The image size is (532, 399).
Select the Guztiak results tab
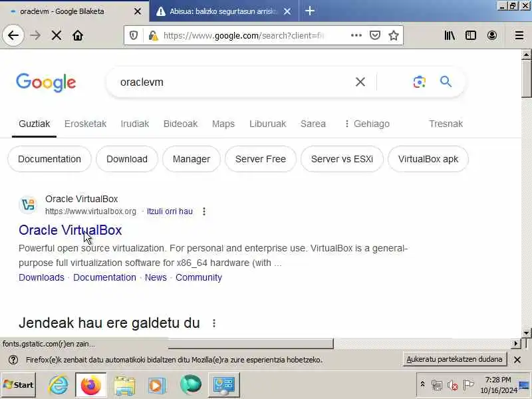point(35,124)
